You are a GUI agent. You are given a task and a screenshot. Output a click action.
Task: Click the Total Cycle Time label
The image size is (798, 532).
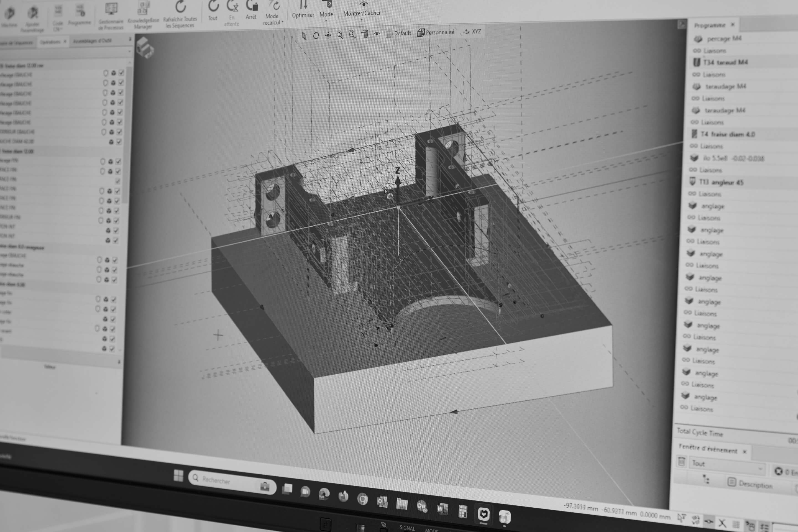coord(700,432)
